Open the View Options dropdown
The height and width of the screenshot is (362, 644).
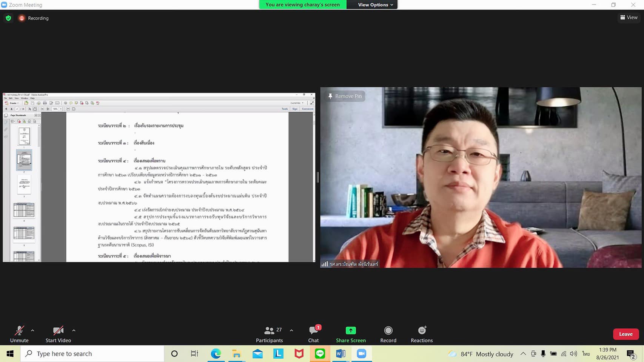[375, 5]
